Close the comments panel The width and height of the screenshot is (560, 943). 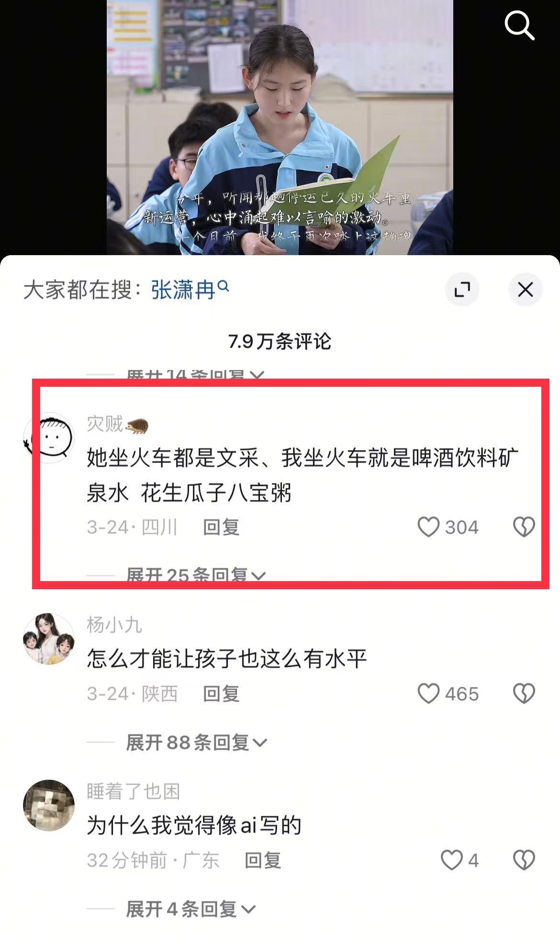[x=526, y=290]
